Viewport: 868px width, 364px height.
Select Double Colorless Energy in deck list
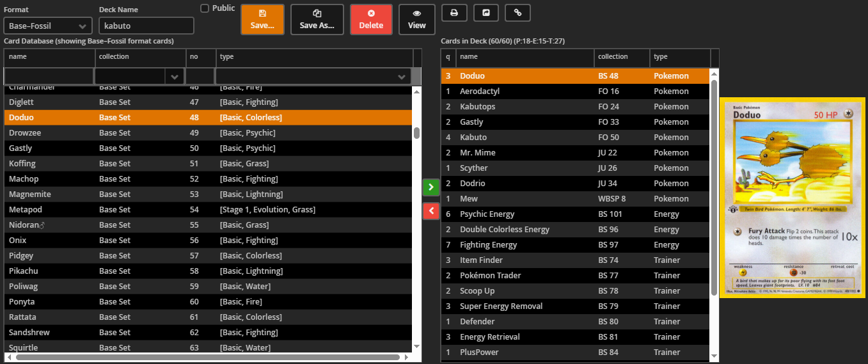click(x=576, y=230)
